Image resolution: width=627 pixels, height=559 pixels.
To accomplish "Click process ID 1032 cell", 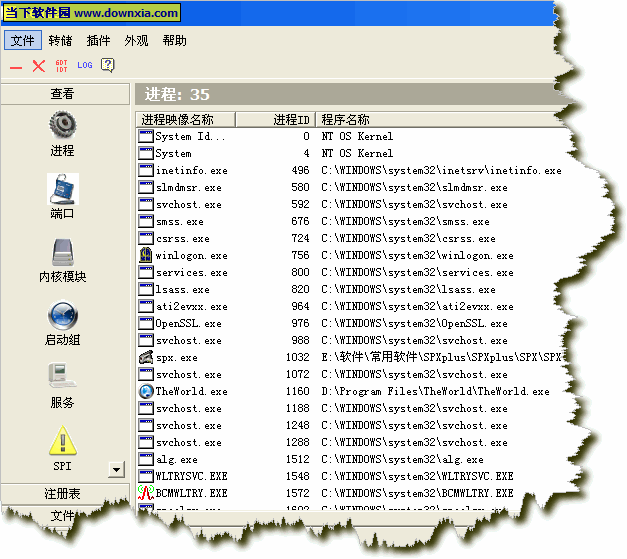I will [x=297, y=357].
